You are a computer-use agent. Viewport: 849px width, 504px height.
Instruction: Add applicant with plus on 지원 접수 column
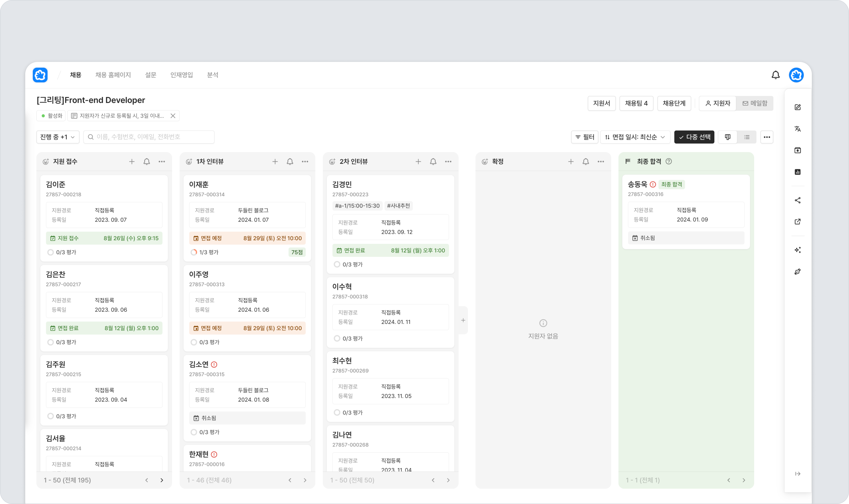132,162
